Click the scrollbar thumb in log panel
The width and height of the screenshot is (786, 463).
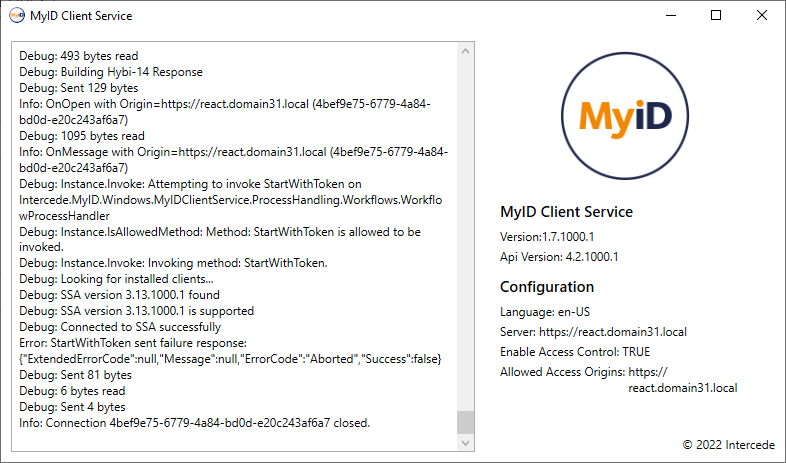click(465, 422)
